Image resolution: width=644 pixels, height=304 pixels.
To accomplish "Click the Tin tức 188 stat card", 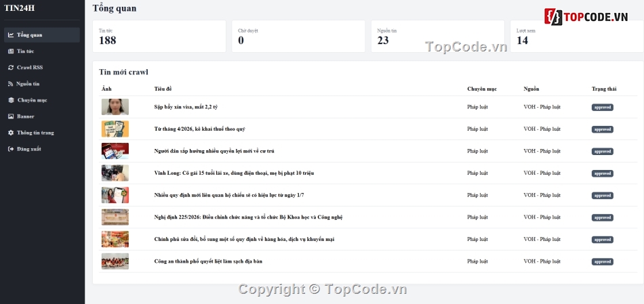I will (159, 36).
